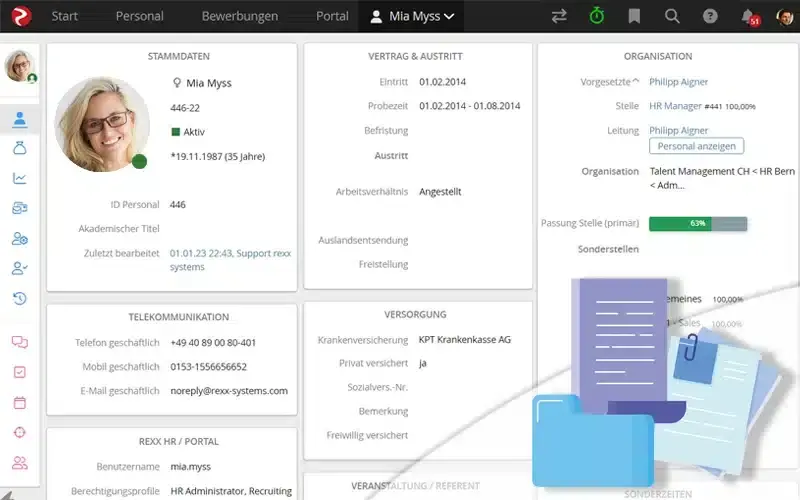Open notifications bell with 51 badge
The image size is (800, 500).
click(748, 16)
